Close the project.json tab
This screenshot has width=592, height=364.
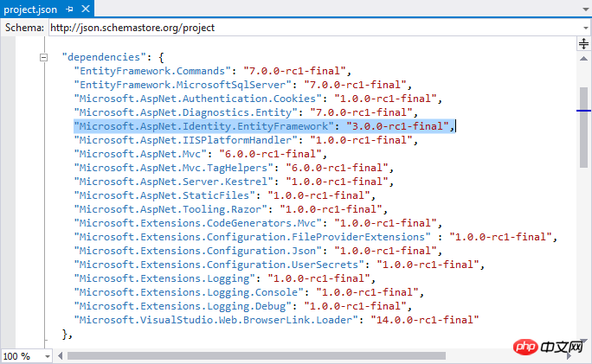(x=86, y=9)
